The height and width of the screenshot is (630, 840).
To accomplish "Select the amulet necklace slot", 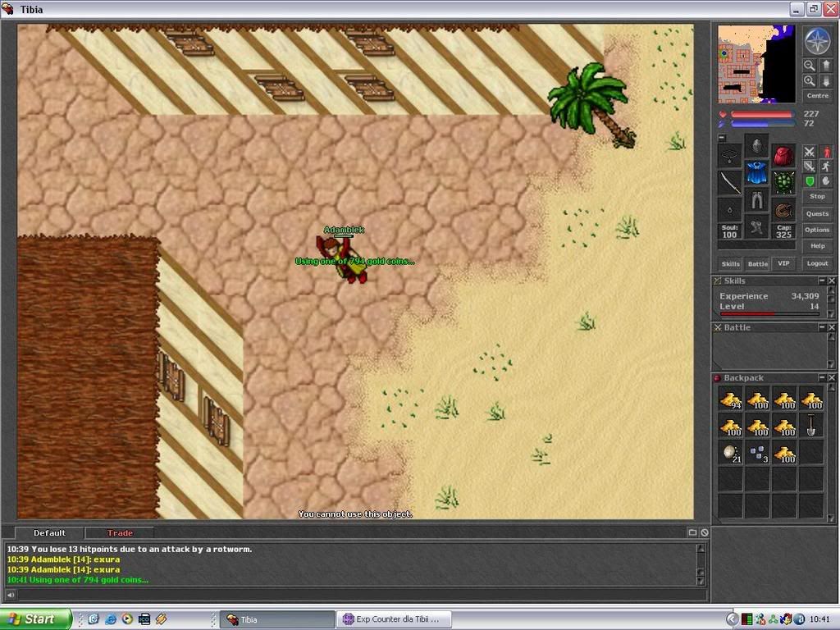I will (729, 157).
